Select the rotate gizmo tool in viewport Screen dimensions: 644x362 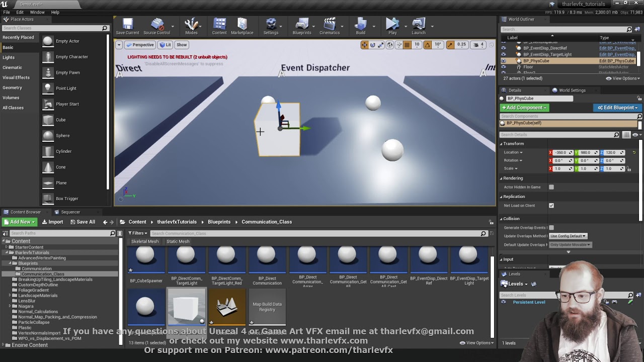pyautogui.click(x=373, y=45)
